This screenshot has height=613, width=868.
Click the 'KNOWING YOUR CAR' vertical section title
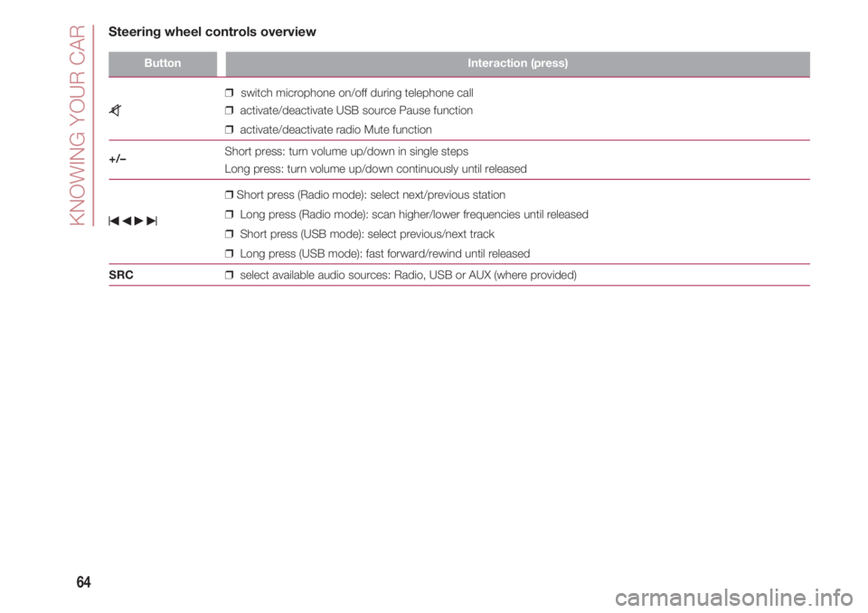click(78, 125)
